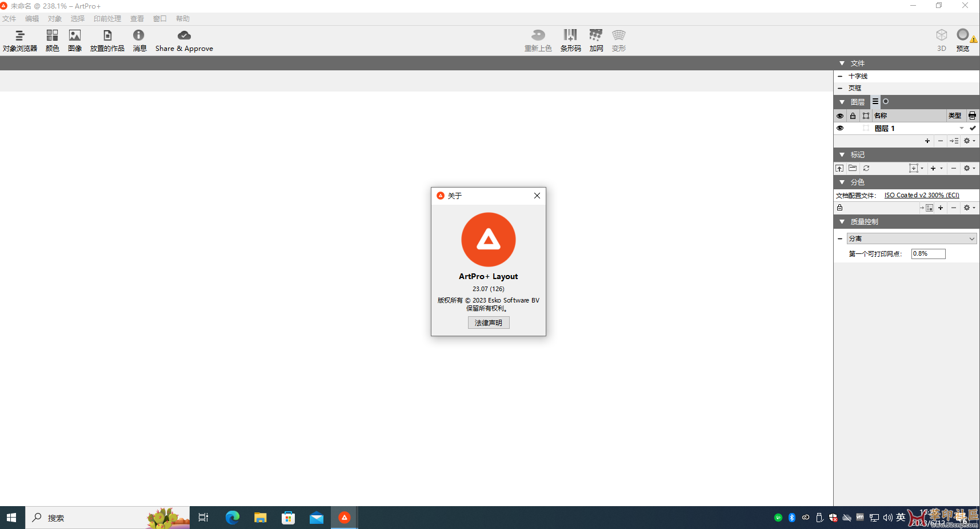The height and width of the screenshot is (529, 980).
Task: Toggle outline icon column header in layers
Action: 866,116
